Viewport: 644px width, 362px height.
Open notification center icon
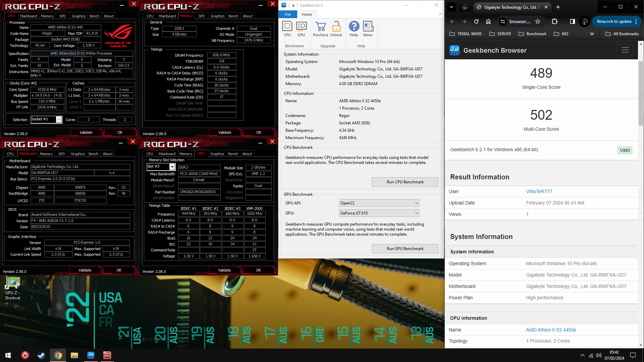(x=633, y=355)
